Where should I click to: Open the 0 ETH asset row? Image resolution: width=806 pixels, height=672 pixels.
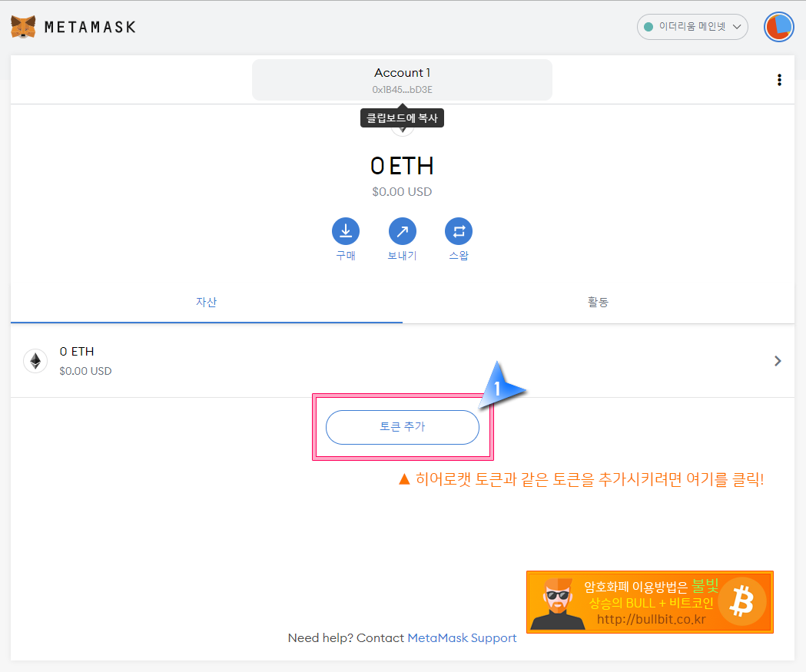coord(403,361)
